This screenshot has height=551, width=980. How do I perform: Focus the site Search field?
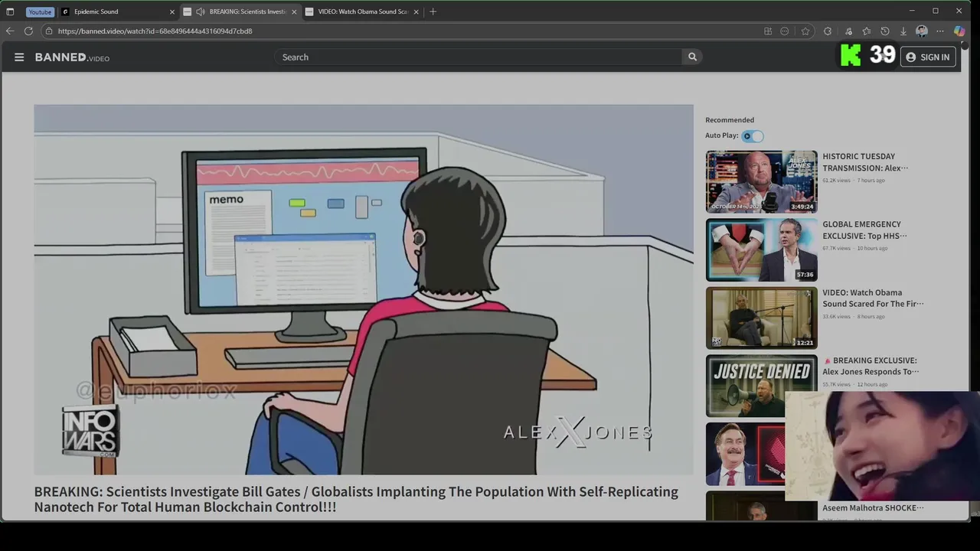coord(478,57)
